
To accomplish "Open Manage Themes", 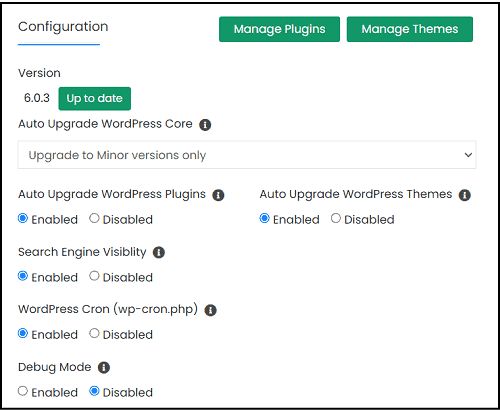I will pyautogui.click(x=410, y=29).
